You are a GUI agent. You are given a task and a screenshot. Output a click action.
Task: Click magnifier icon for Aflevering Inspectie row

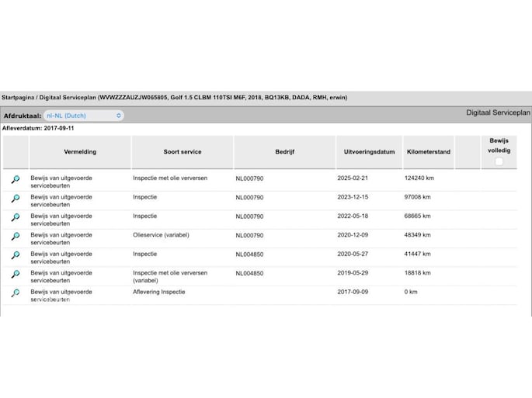[15, 293]
